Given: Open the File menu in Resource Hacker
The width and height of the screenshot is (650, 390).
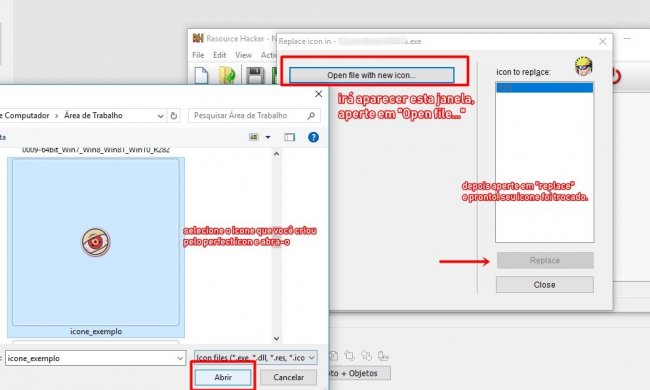Looking at the screenshot, I should 198,55.
